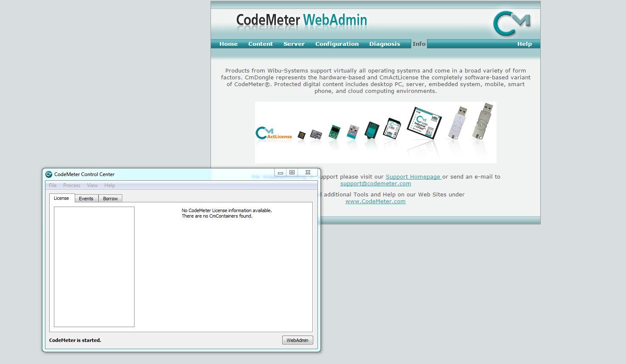Click the CFast industrial card picture

tap(424, 123)
